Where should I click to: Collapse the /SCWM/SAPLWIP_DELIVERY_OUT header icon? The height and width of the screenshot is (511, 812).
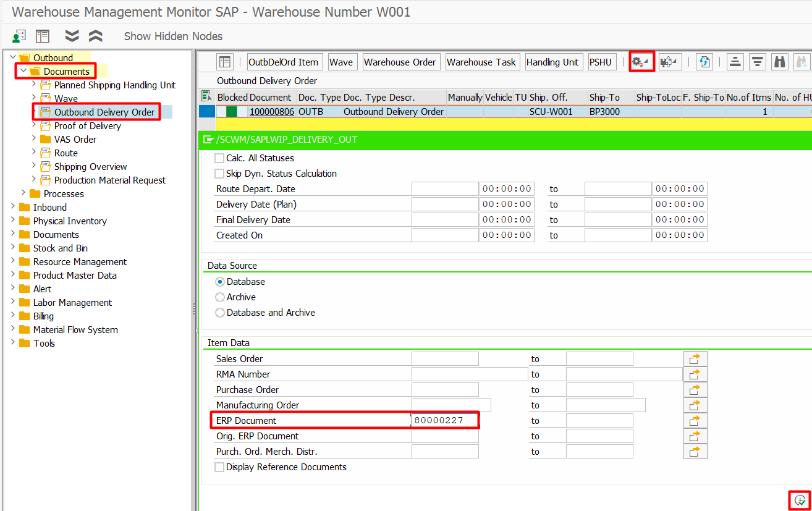coord(208,140)
